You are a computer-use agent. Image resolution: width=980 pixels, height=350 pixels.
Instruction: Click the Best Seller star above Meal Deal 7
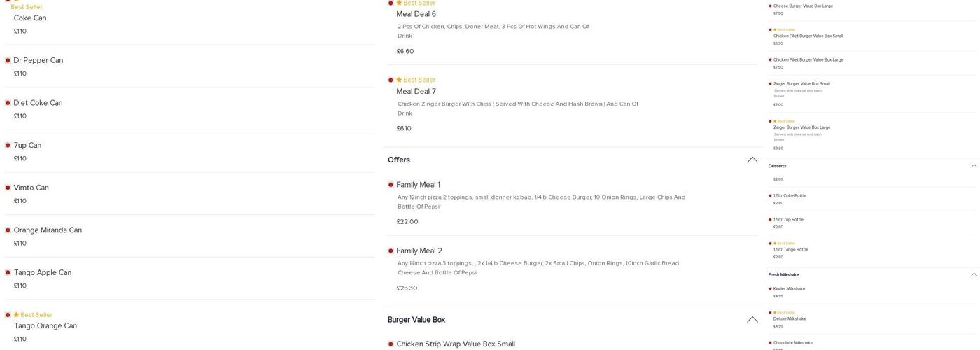(399, 80)
